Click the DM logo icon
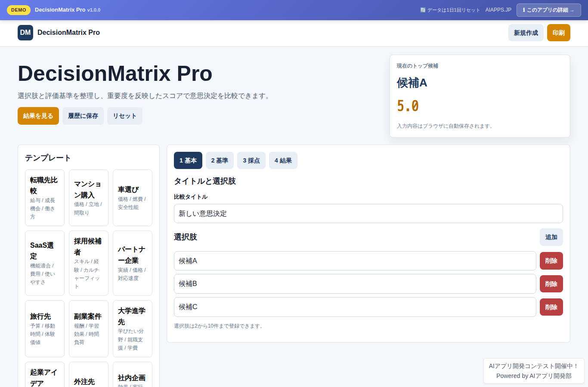Viewport: 588px width, 387px height. click(x=25, y=33)
